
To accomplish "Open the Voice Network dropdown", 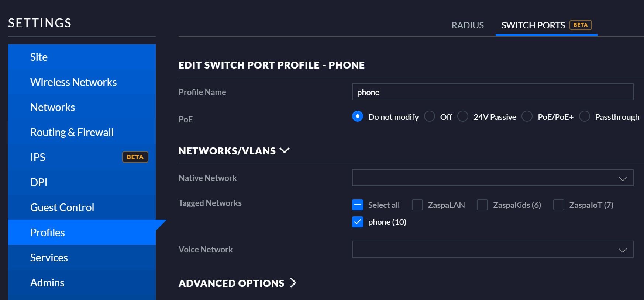I will pos(493,250).
